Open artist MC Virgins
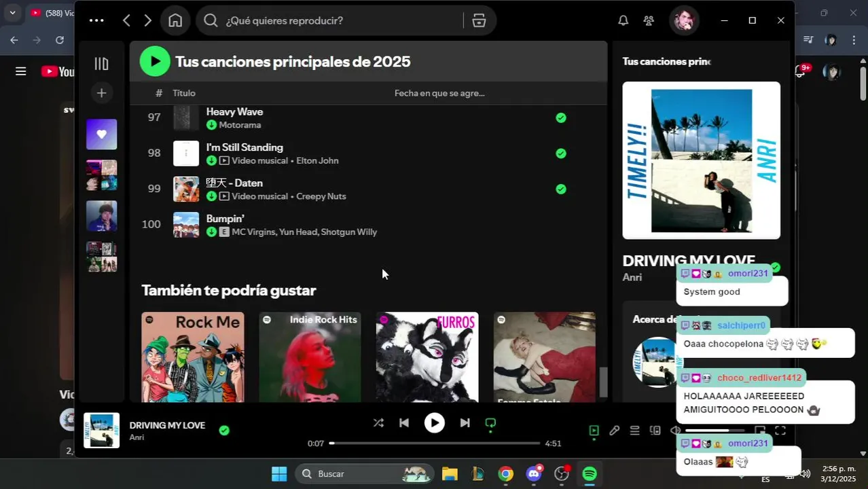This screenshot has height=489, width=868. 253,232
